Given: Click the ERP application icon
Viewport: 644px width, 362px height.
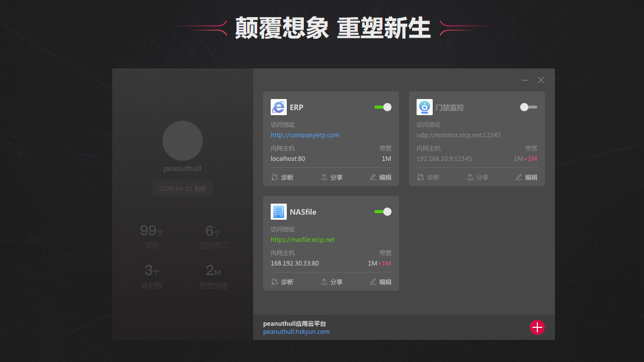Looking at the screenshot, I should click(278, 107).
